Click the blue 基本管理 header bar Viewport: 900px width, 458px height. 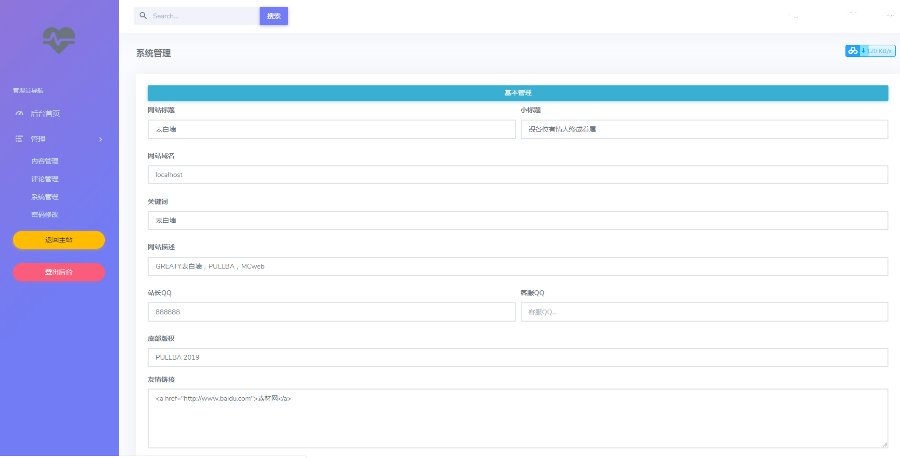[x=518, y=93]
